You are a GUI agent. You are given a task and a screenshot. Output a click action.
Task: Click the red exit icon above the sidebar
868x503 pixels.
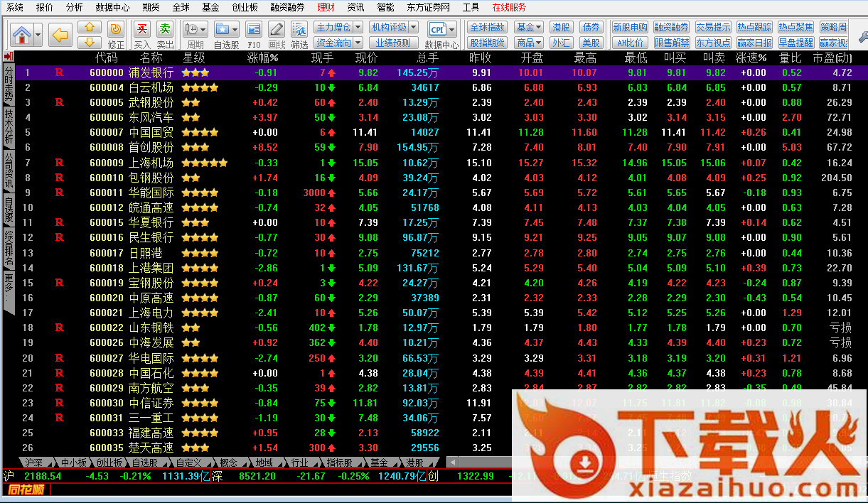9,56
